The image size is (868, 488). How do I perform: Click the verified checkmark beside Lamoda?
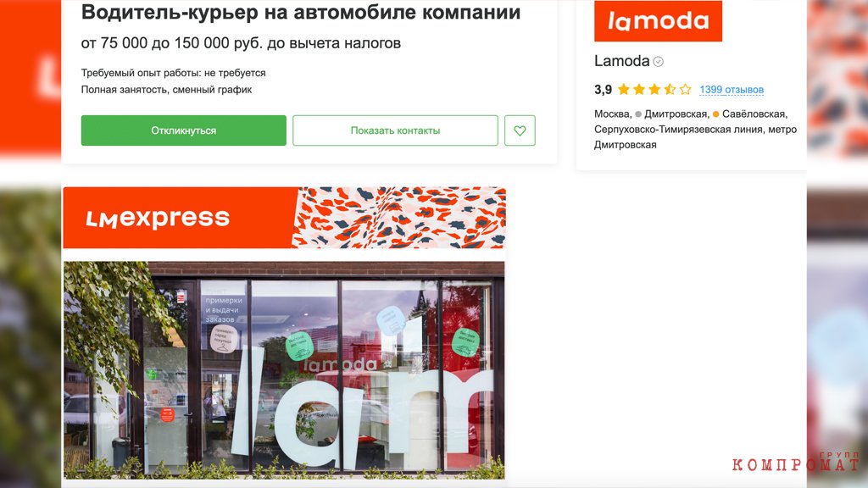(x=658, y=61)
